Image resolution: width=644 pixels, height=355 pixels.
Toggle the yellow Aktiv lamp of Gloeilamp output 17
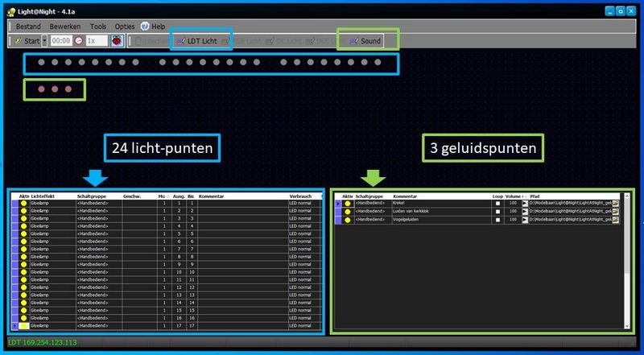coord(24,326)
